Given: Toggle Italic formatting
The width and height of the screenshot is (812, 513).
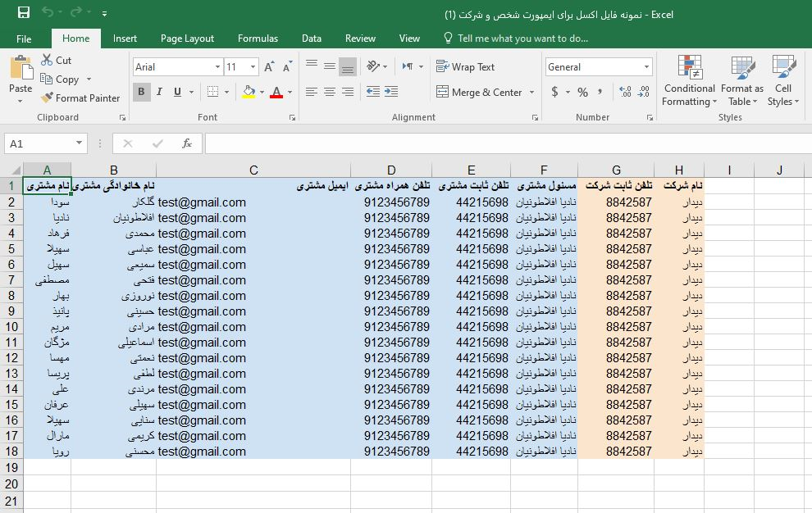Looking at the screenshot, I should point(159,93).
